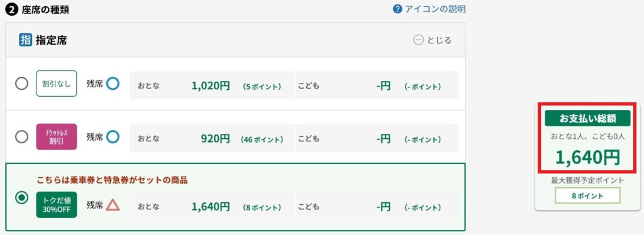
Task: Click the circle availability icon in チケットレス row
Action: [113, 136]
